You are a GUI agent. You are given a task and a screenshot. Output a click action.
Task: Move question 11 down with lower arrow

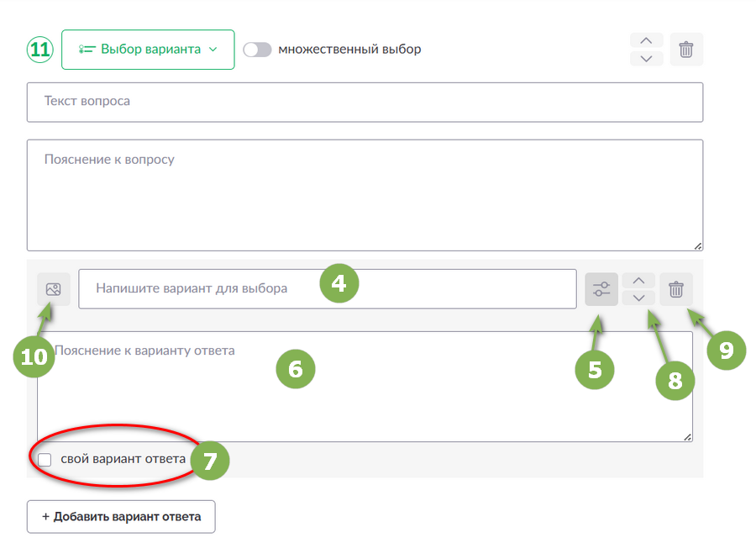coord(647,58)
